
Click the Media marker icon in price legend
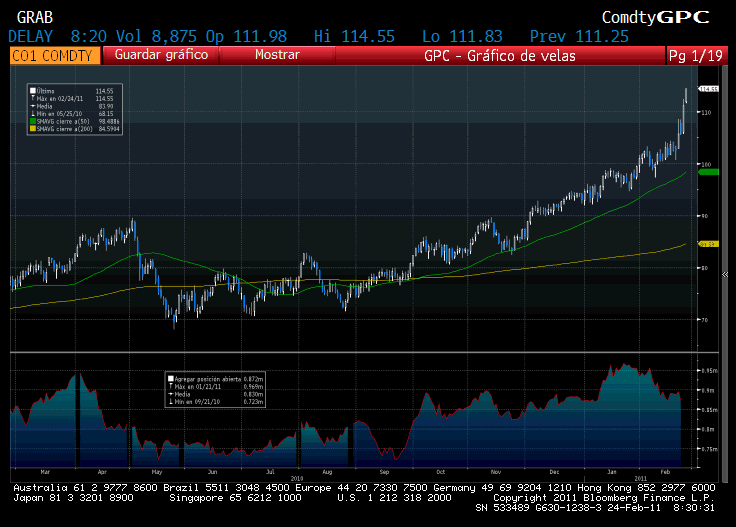tap(33, 106)
